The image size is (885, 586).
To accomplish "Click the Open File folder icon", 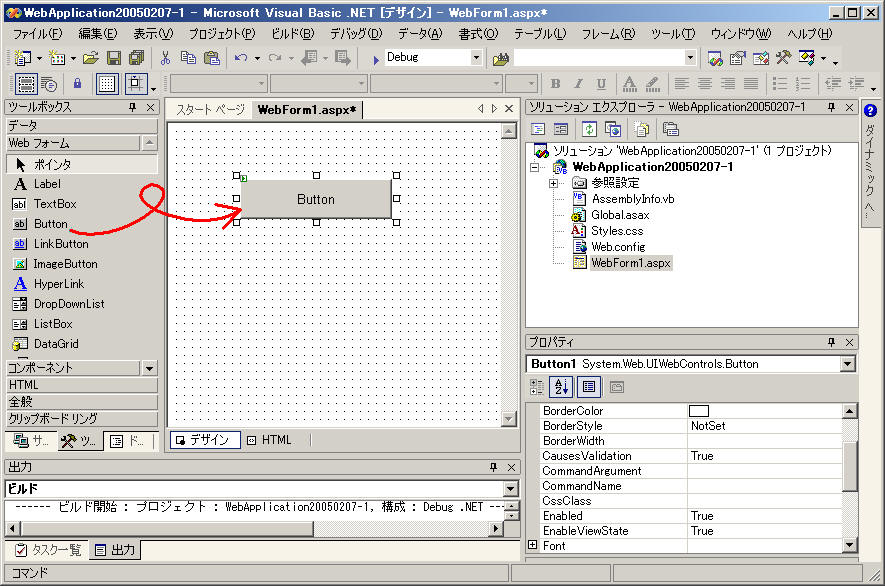I will 91,58.
